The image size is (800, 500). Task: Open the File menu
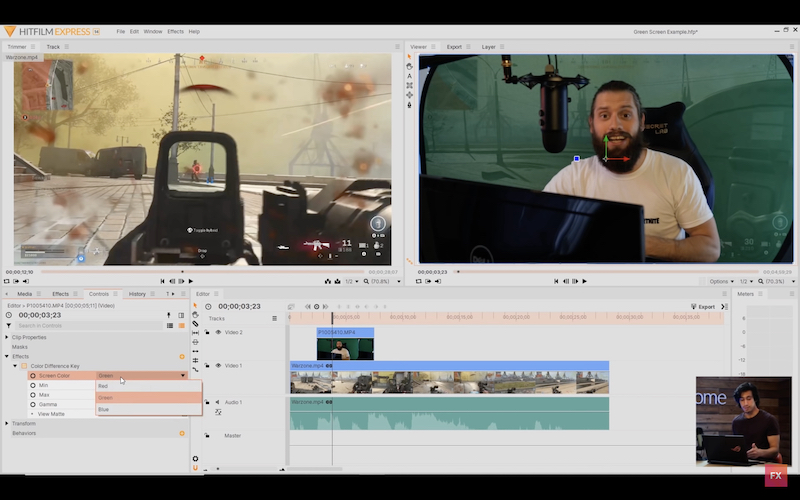click(x=120, y=32)
